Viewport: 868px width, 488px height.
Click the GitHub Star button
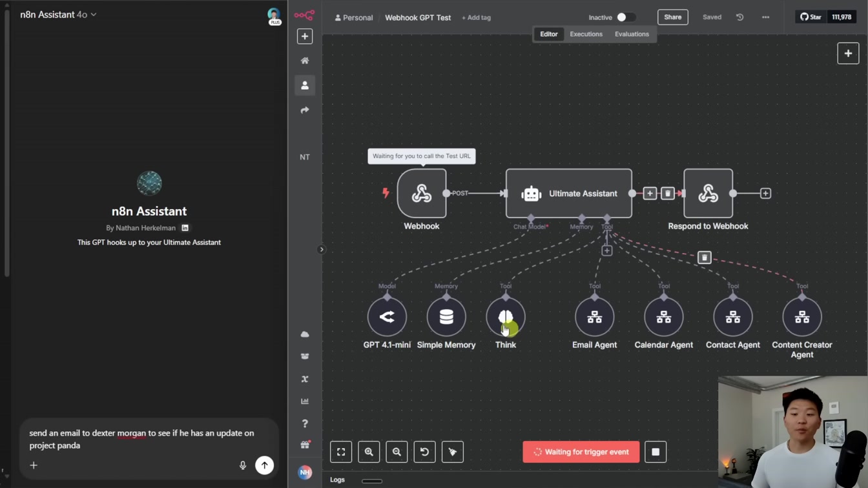click(x=811, y=17)
